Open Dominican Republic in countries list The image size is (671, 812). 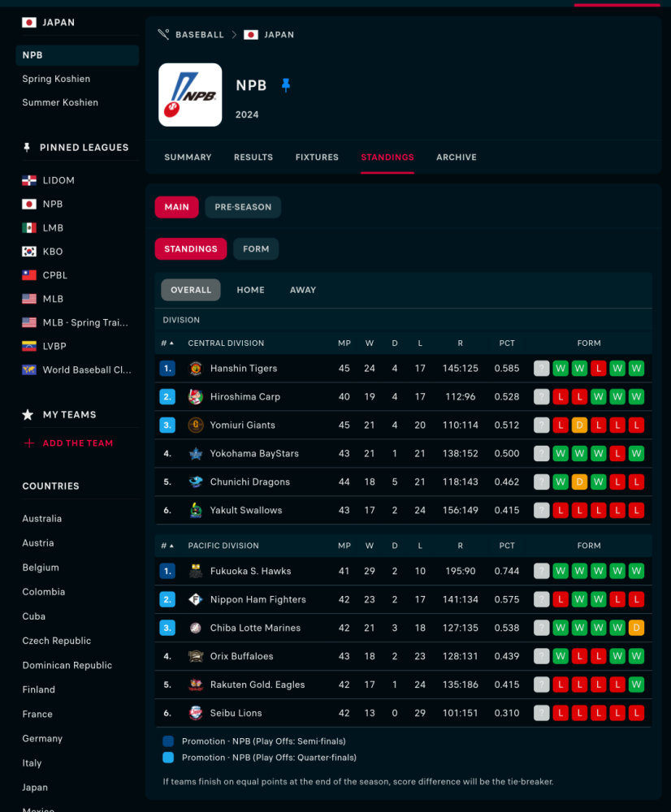tap(67, 665)
